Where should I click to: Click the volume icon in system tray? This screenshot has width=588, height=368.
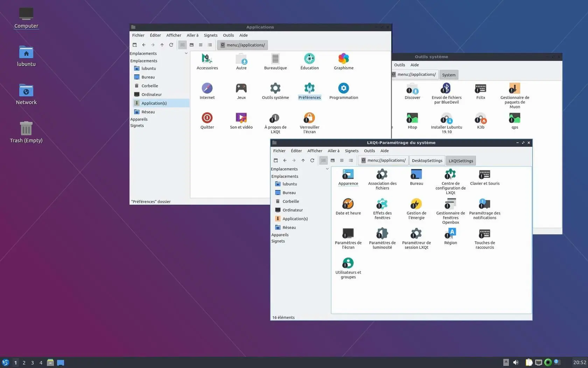coord(516,362)
